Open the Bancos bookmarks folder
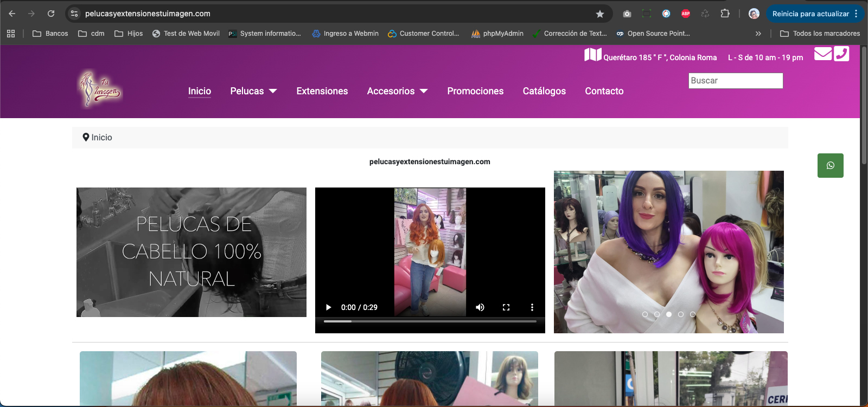Viewport: 868px width, 407px height. (x=50, y=34)
